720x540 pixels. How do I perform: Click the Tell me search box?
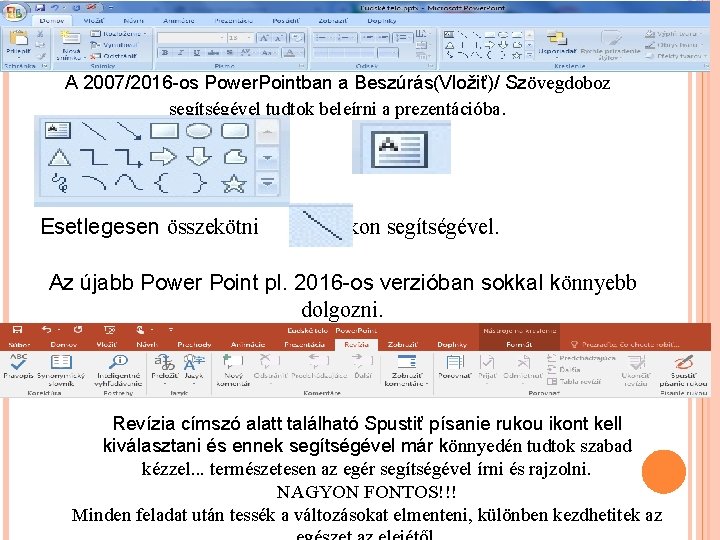tap(625, 344)
